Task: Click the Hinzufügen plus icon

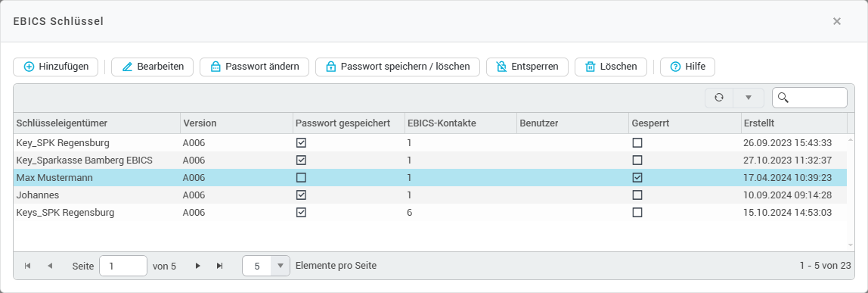Action: pyautogui.click(x=29, y=67)
